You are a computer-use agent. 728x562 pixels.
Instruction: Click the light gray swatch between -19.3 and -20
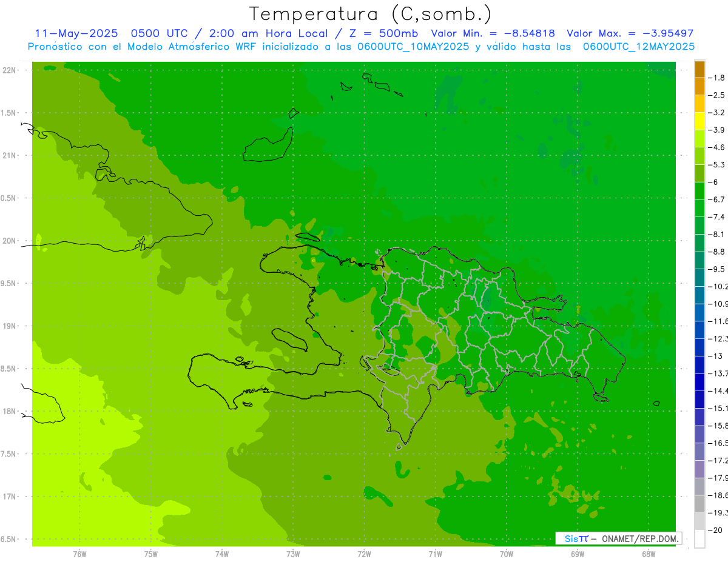tap(699, 521)
